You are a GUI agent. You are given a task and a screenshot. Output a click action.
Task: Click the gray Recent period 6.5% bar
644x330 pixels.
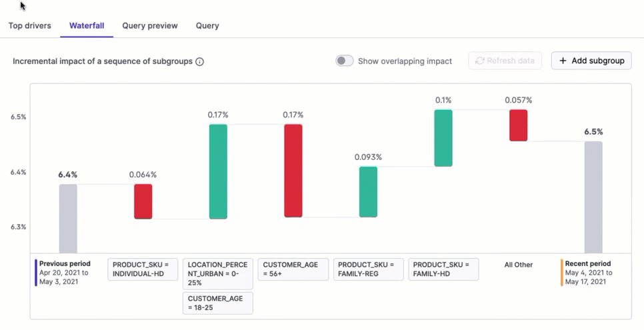point(593,197)
